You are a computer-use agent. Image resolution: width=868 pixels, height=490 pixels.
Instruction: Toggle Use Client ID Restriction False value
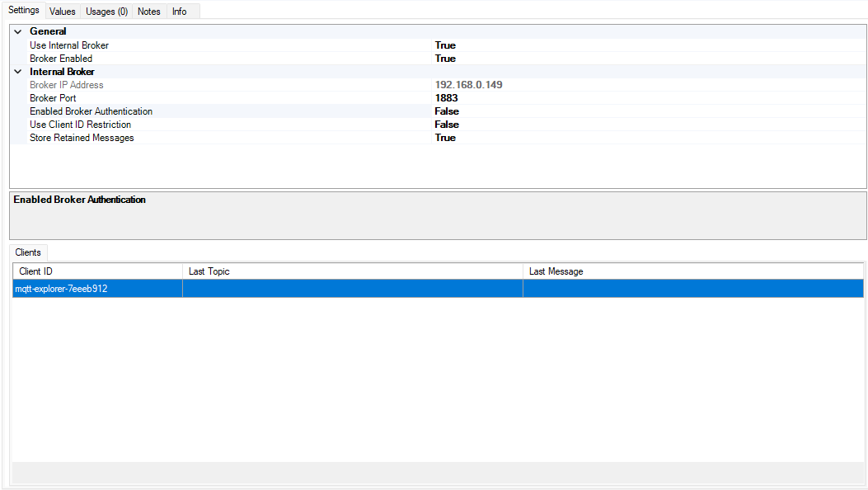[447, 125]
